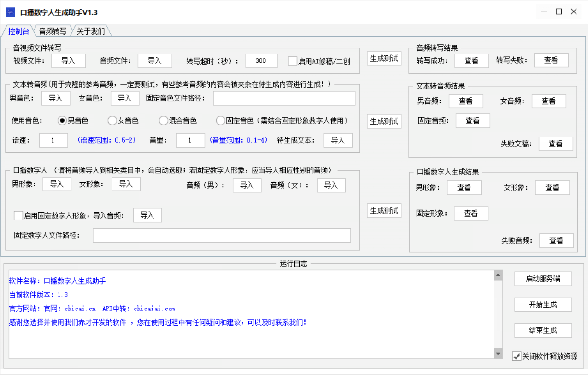This screenshot has height=375, width=588.
Task: Click the 官方网站 log line
Action: click(92, 309)
